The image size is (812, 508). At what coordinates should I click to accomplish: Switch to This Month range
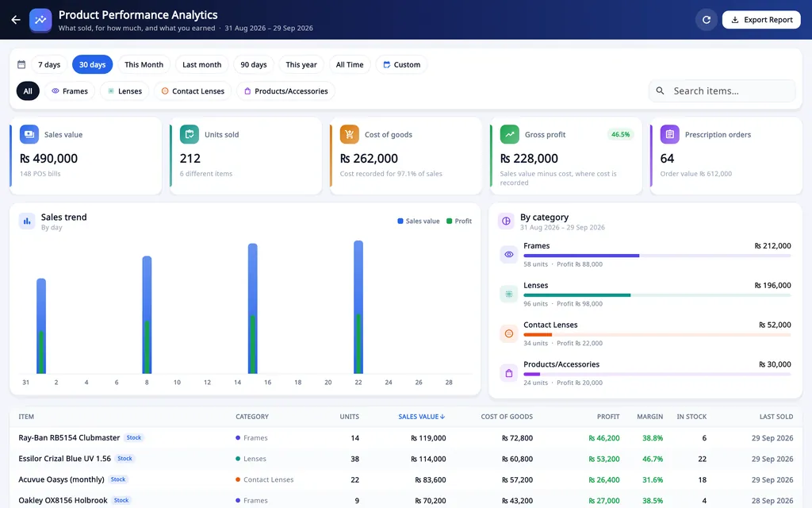coord(144,64)
